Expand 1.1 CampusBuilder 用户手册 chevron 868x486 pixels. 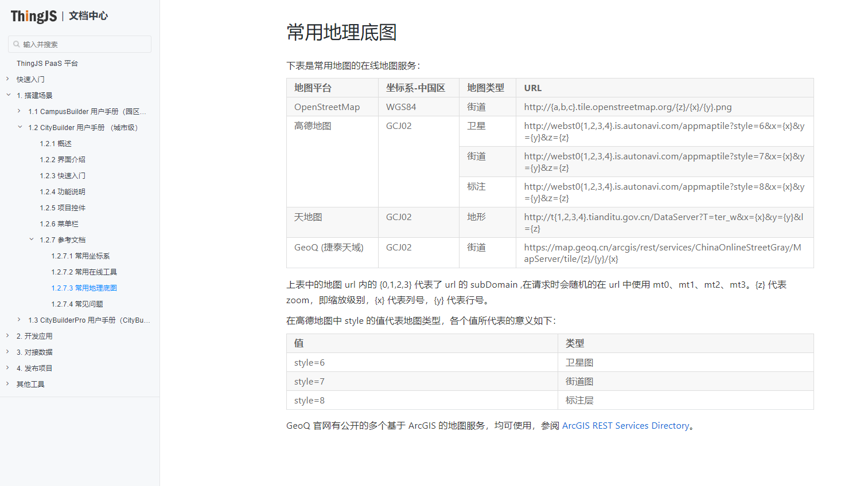[19, 111]
